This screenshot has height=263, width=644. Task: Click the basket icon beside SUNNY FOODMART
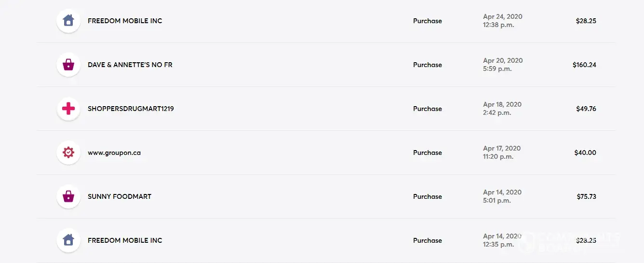[68, 196]
